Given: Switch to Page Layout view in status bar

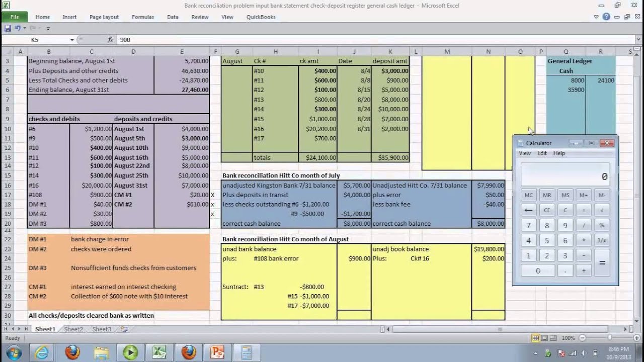Looking at the screenshot, I should point(545,338).
